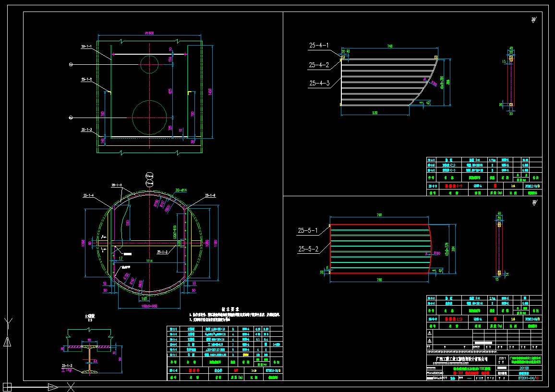
Task: Select surface roughness symbol in 25-4 panel
Action: coord(534,20)
